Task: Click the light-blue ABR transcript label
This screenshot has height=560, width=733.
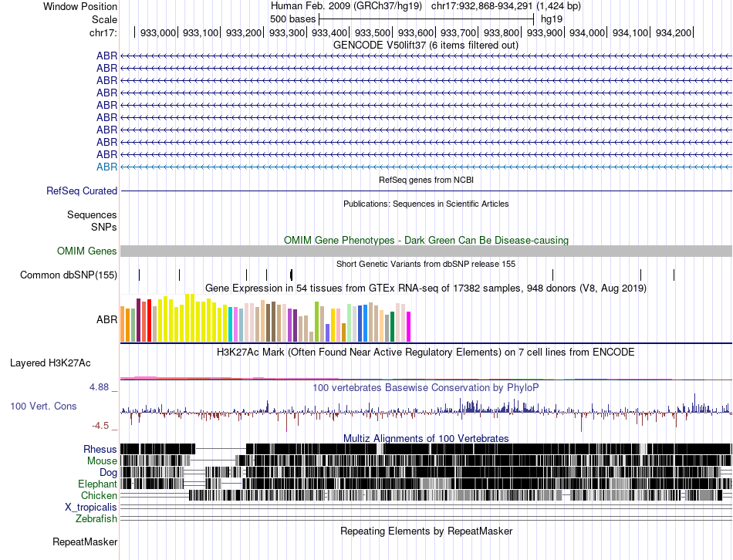Action: point(106,167)
